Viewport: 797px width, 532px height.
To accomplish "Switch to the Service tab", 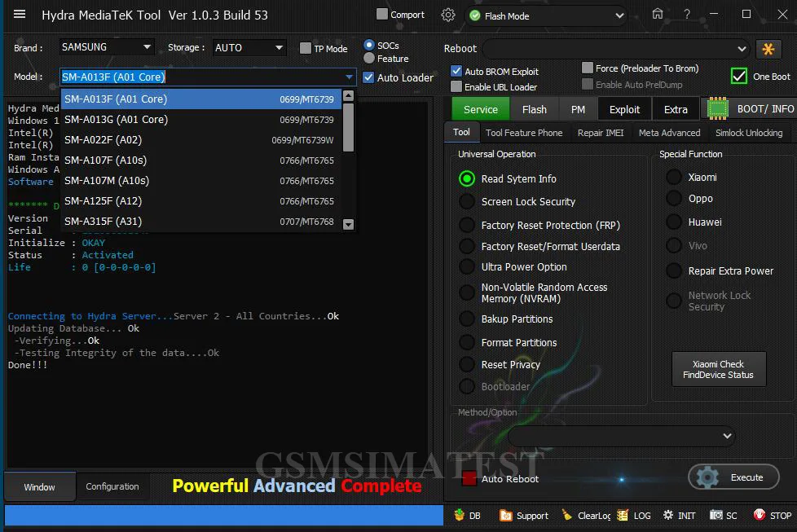I will pos(480,109).
